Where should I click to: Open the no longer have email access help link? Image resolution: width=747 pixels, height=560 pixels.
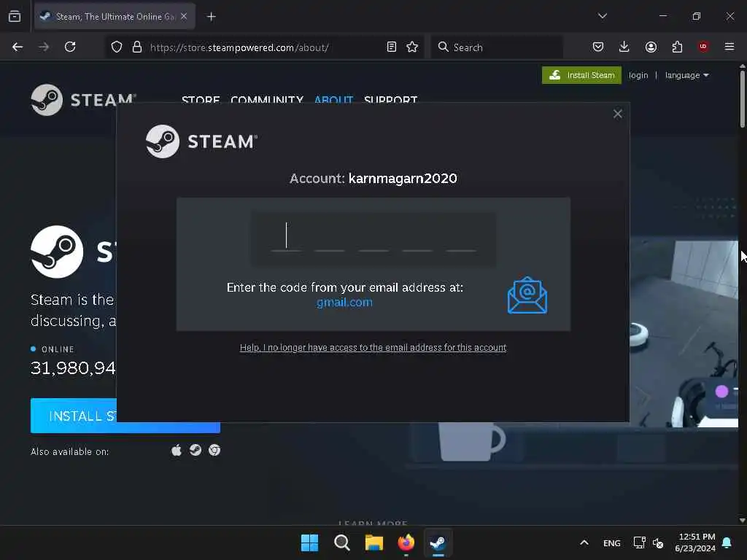tap(373, 348)
